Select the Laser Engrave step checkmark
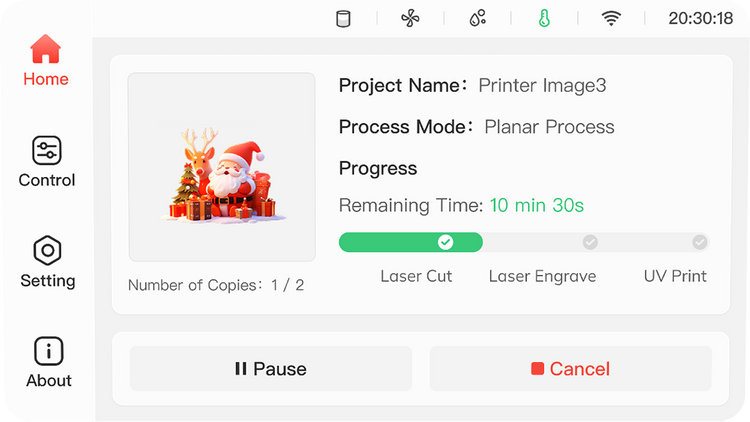Image resolution: width=750 pixels, height=422 pixels. tap(590, 242)
